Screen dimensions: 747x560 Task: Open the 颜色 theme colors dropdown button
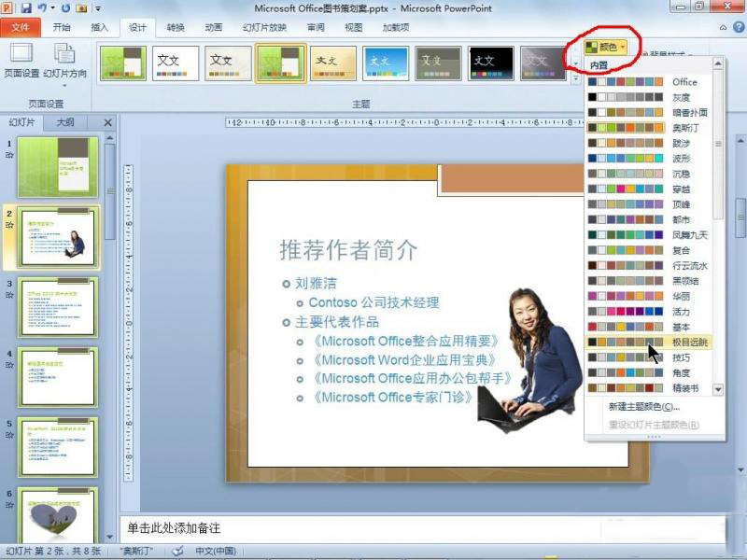[605, 47]
